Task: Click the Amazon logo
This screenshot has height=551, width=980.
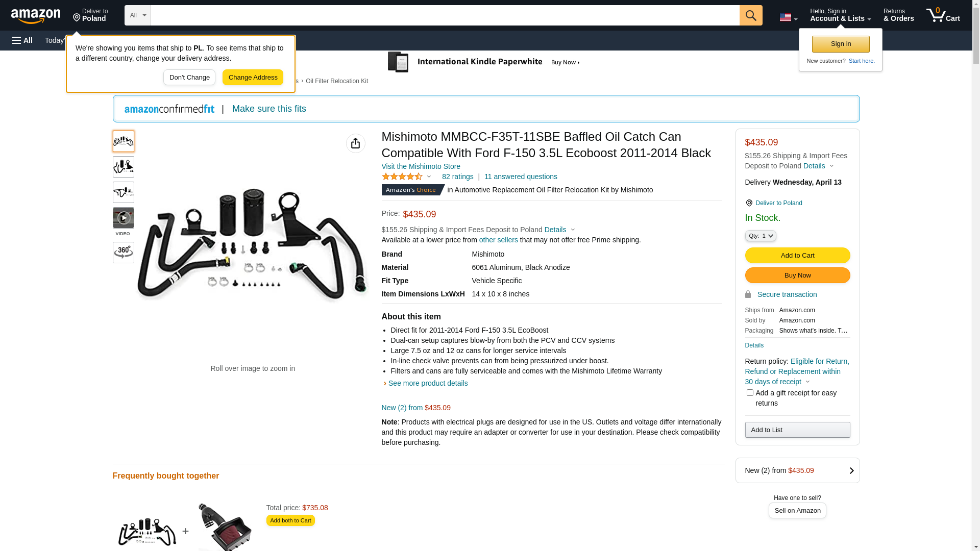Action: pyautogui.click(x=36, y=16)
